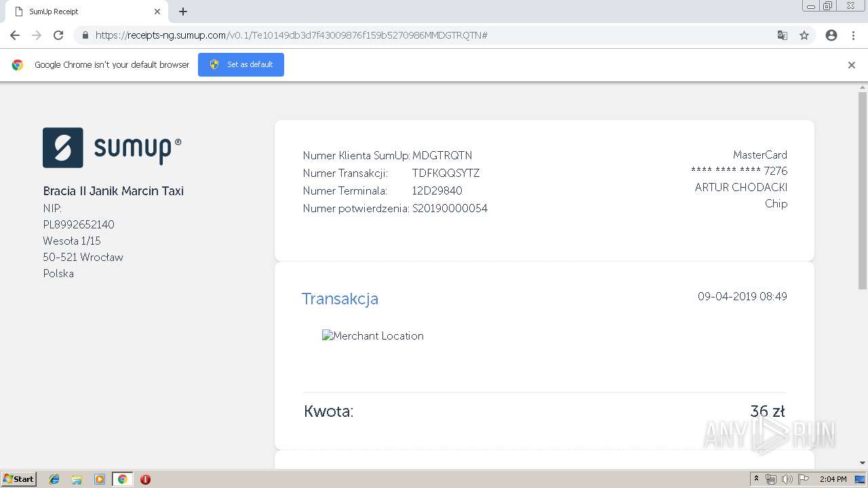Click terminal number 12D29840
868x488 pixels.
pyautogui.click(x=437, y=190)
